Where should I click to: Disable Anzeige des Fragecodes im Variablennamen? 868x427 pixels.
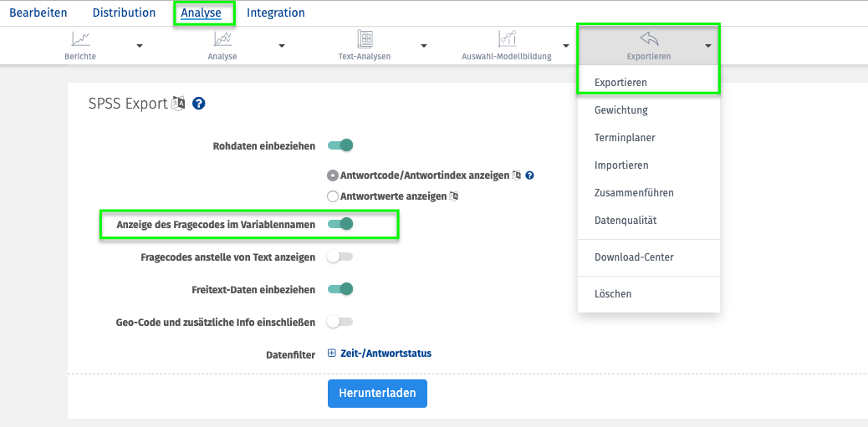[340, 224]
